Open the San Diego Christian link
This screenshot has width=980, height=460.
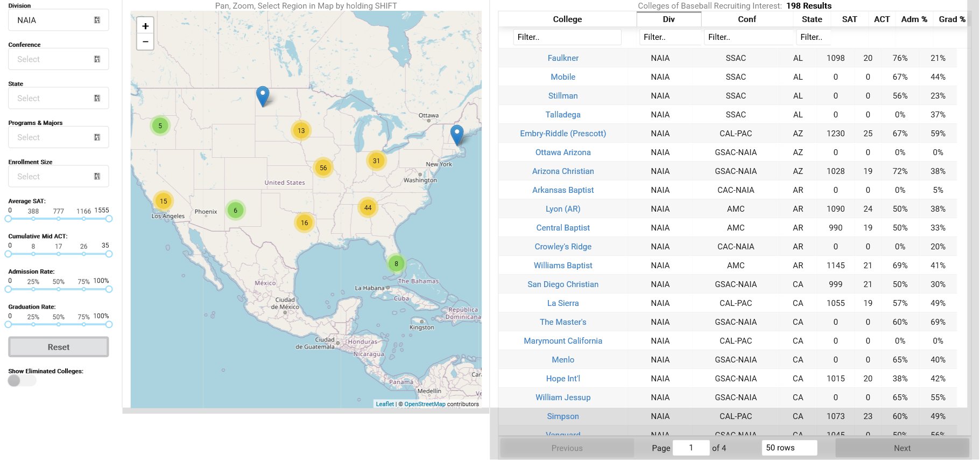tap(563, 284)
